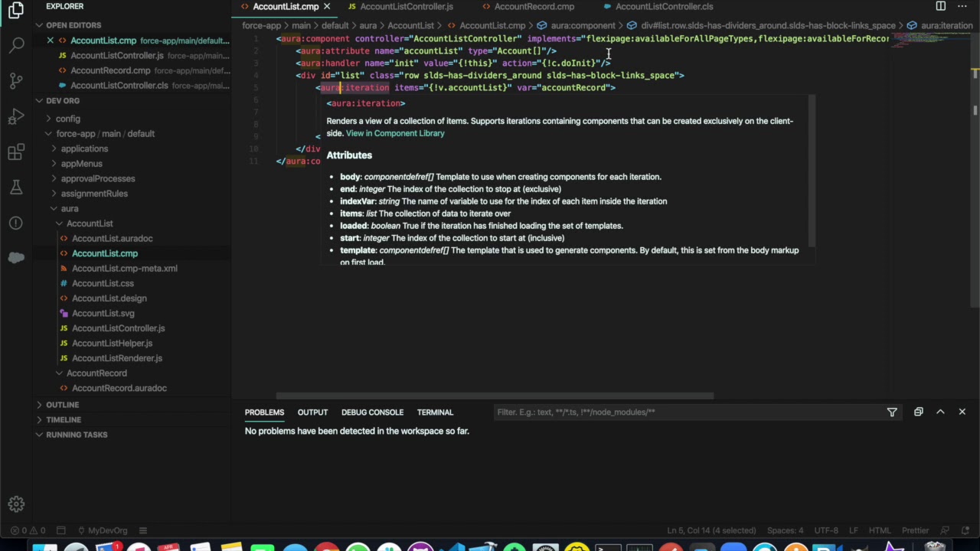The height and width of the screenshot is (551, 980).
Task: Open the Extensions view
Action: (x=16, y=152)
